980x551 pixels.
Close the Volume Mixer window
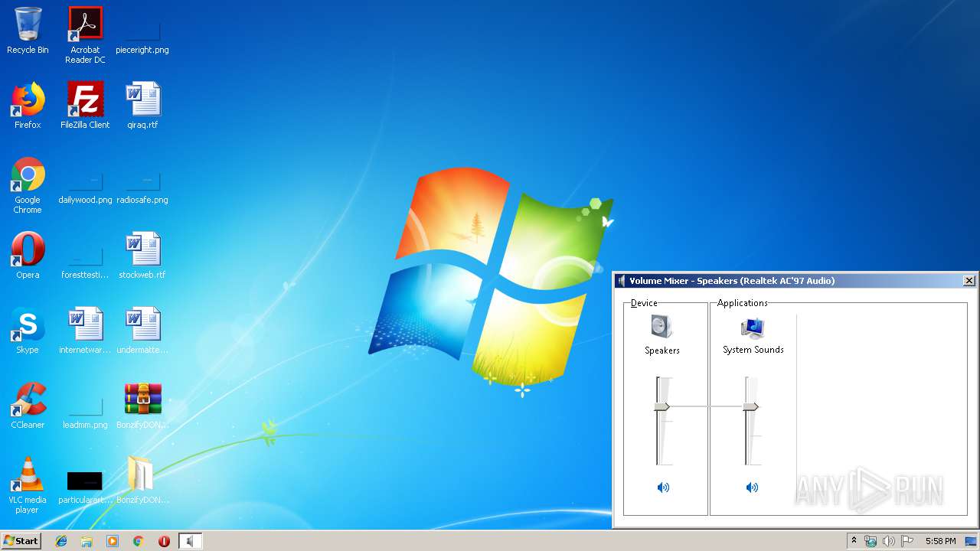click(969, 281)
